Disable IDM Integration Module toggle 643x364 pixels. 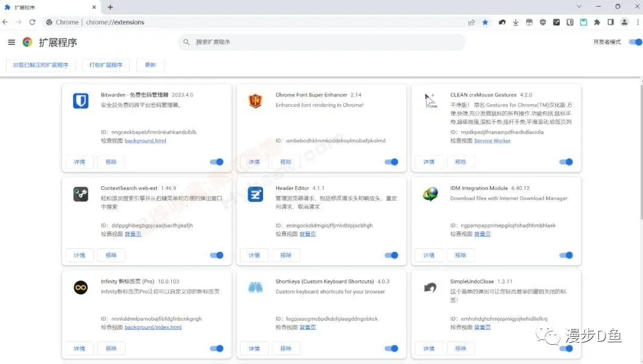566,255
